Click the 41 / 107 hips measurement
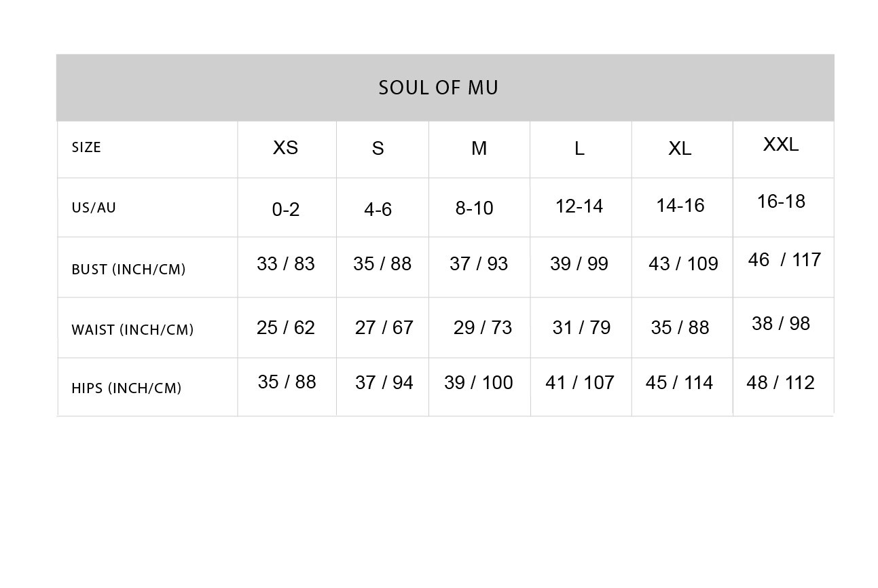Image resolution: width=878 pixels, height=588 pixels. click(580, 382)
